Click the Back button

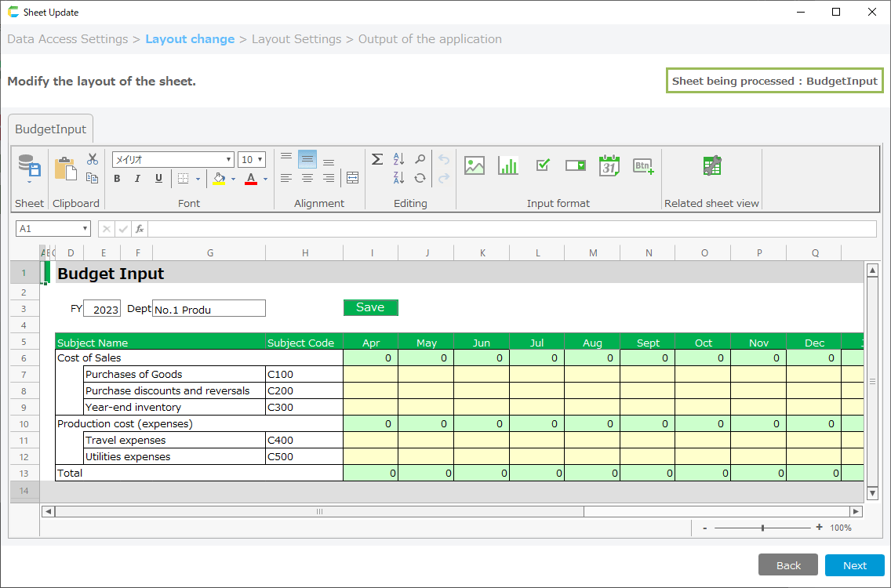788,565
